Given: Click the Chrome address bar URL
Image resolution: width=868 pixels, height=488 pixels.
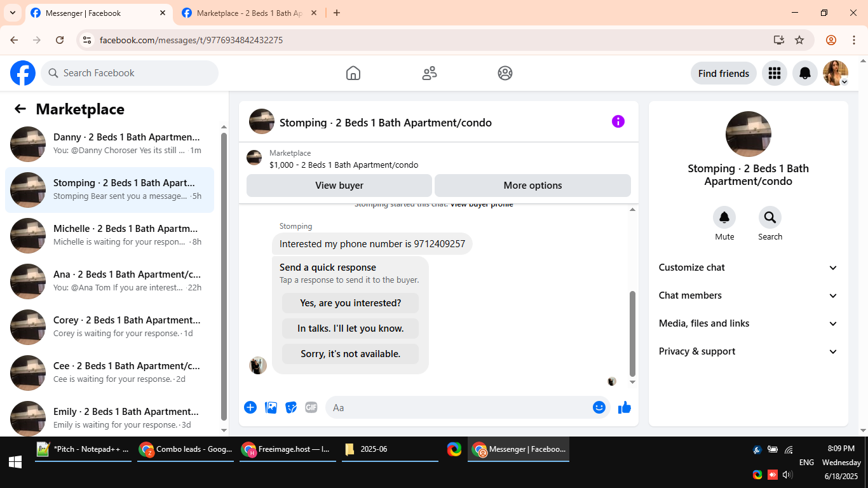Looking at the screenshot, I should click(191, 40).
